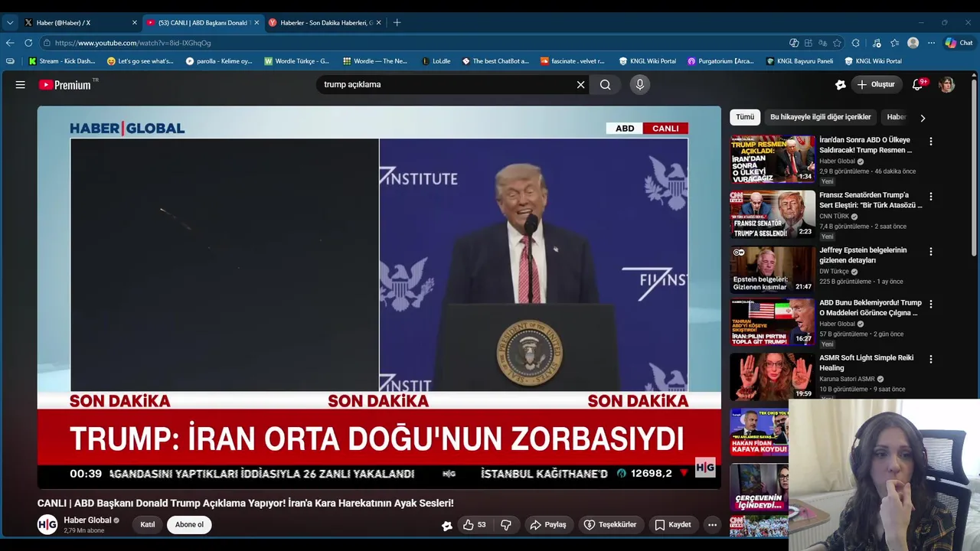Open options for Jeffrey Epstein belgelerinin video
The height and width of the screenshot is (551, 980).
point(931,252)
